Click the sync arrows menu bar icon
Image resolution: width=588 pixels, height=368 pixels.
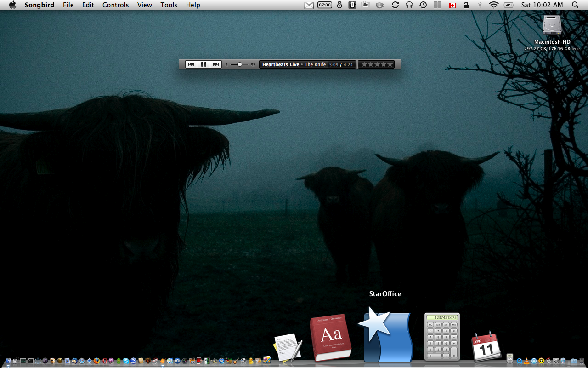(395, 5)
